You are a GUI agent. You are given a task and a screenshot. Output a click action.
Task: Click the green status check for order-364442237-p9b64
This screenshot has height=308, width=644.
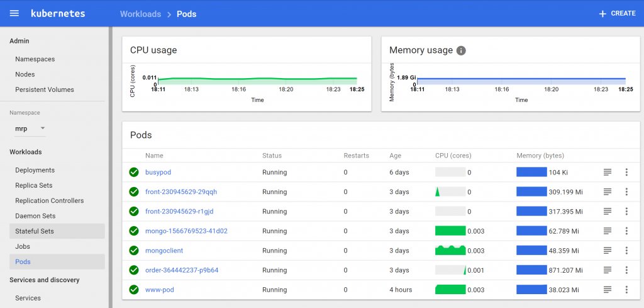pos(134,270)
